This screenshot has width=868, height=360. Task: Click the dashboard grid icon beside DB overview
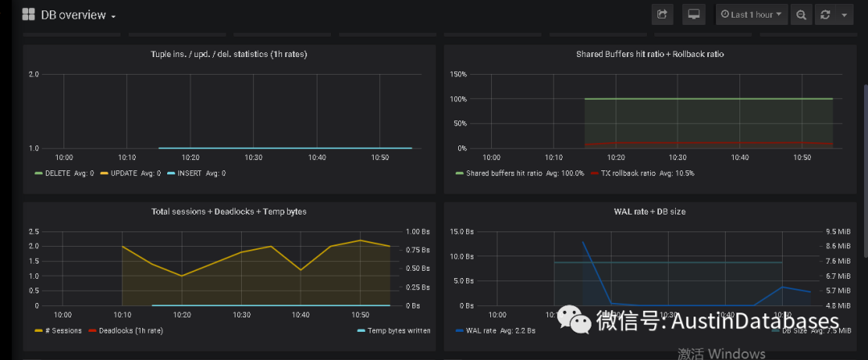click(28, 14)
